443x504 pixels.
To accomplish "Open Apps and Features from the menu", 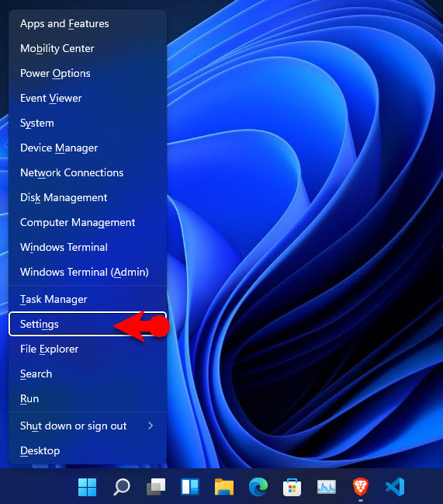I will (x=88, y=24).
